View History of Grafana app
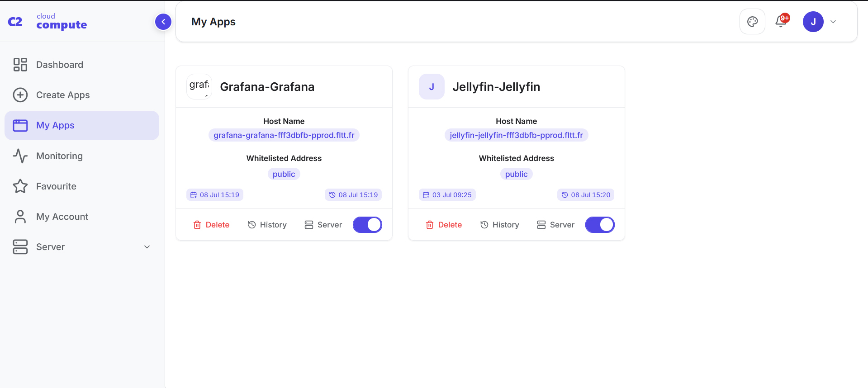This screenshot has width=868, height=388. 267,225
